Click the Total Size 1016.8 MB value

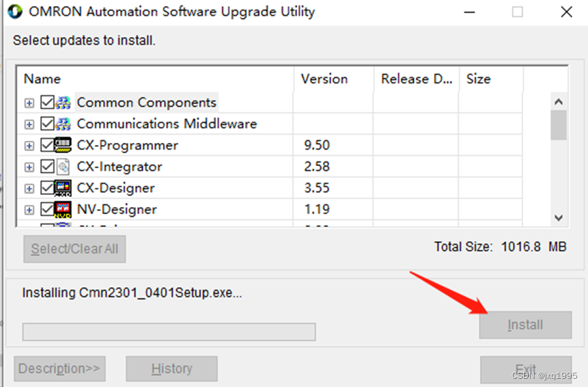(533, 247)
